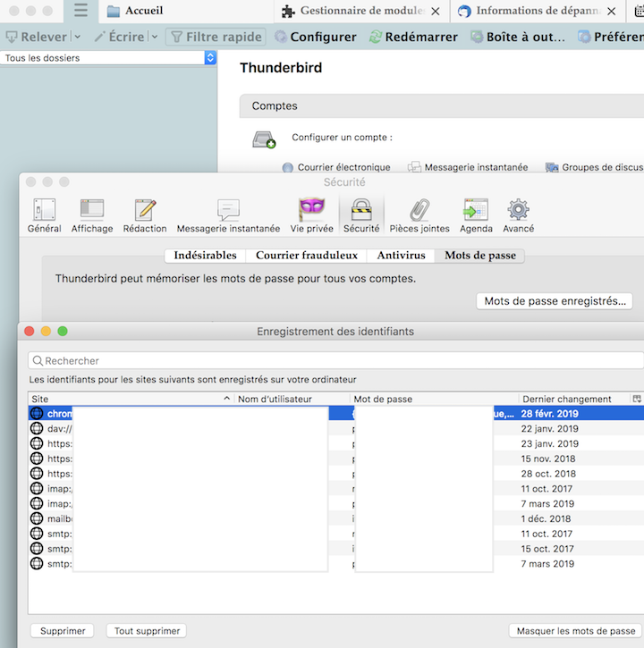Open the Boîte à outils toolbar button
Image resolution: width=644 pixels, height=648 pixels.
[517, 37]
